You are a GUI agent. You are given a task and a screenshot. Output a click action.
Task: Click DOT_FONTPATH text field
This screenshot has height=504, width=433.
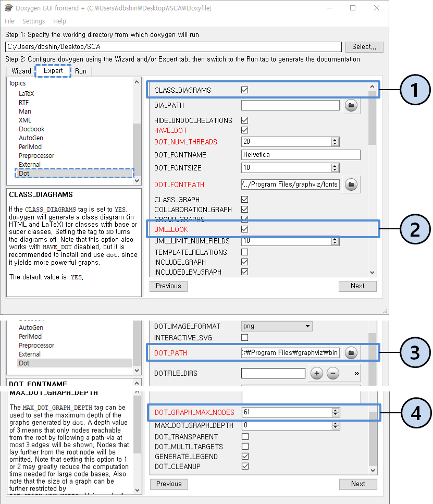pos(290,185)
